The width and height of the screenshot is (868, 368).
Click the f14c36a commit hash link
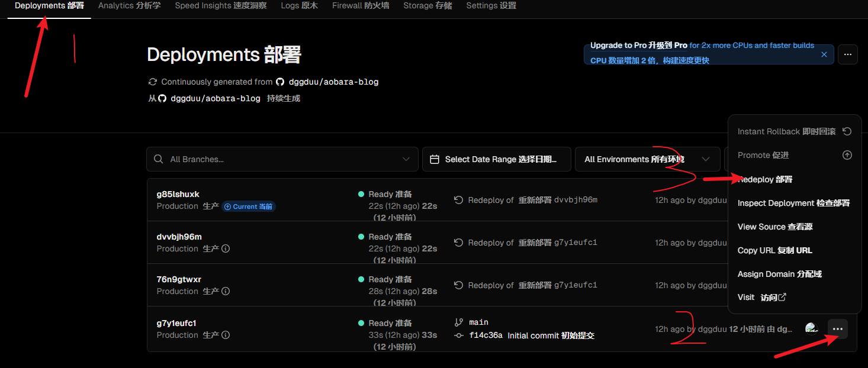[486, 335]
